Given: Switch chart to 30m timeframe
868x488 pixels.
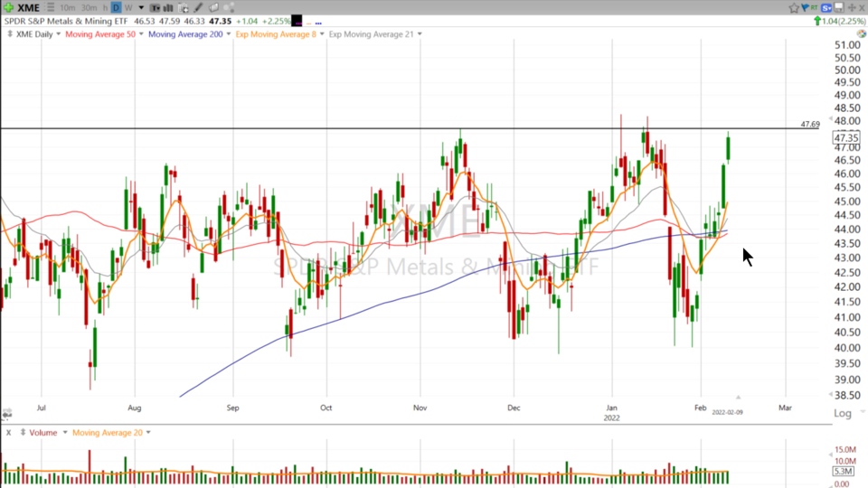Looking at the screenshot, I should click(x=90, y=8).
